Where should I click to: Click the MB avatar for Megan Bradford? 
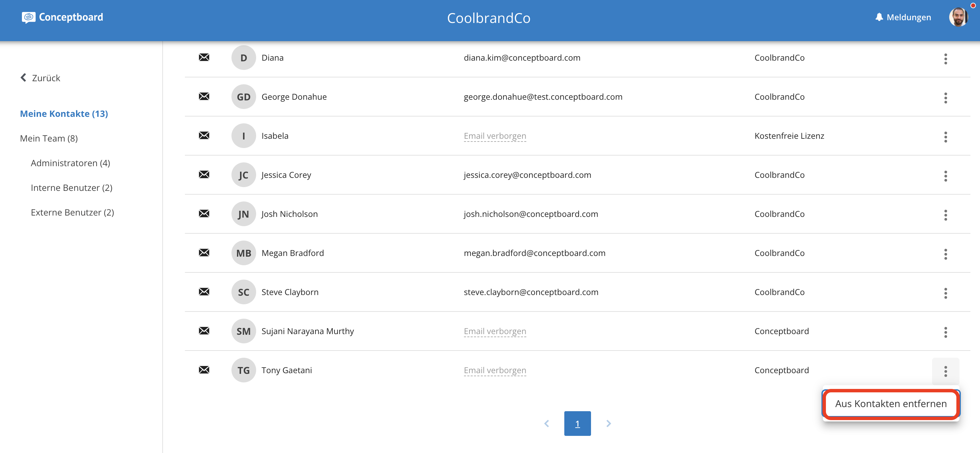point(243,253)
